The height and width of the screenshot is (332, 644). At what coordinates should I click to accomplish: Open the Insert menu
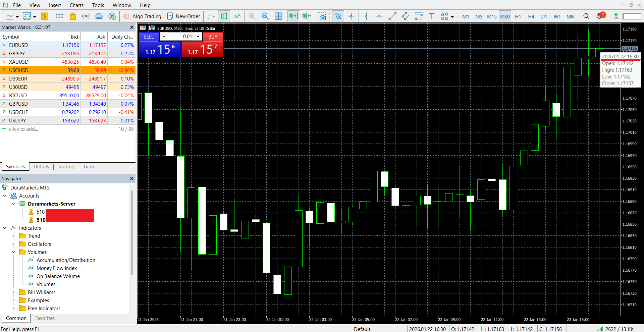[55, 5]
